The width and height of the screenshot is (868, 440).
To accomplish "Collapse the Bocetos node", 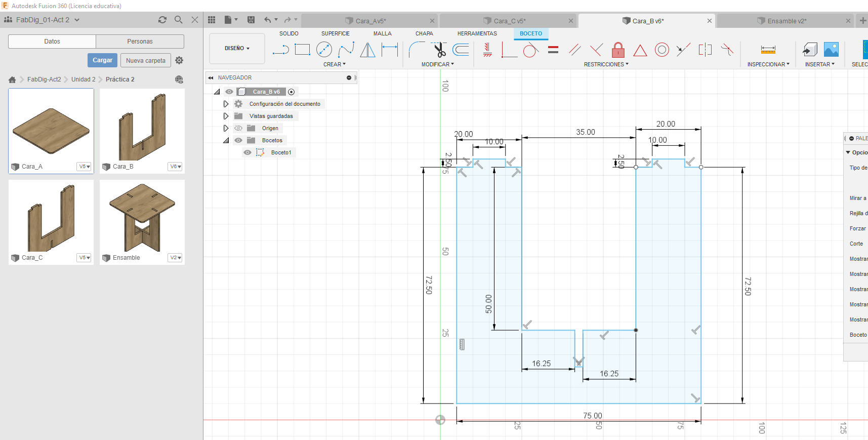I will (x=226, y=140).
